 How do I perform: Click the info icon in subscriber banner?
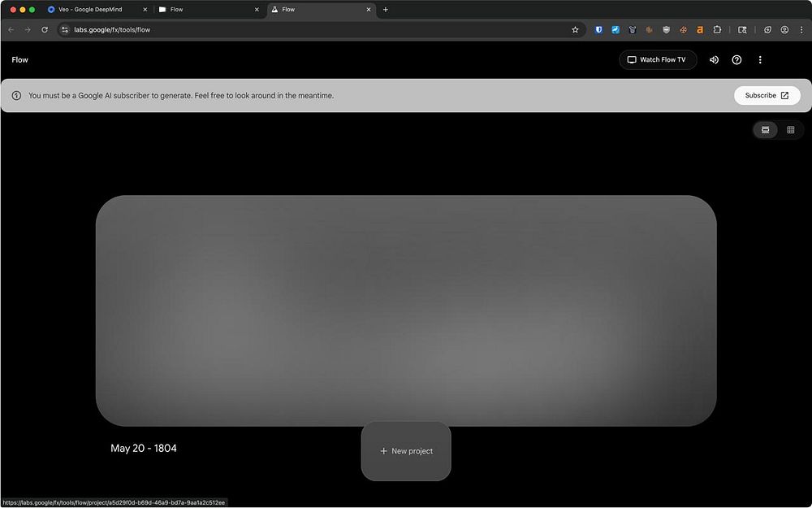click(16, 95)
